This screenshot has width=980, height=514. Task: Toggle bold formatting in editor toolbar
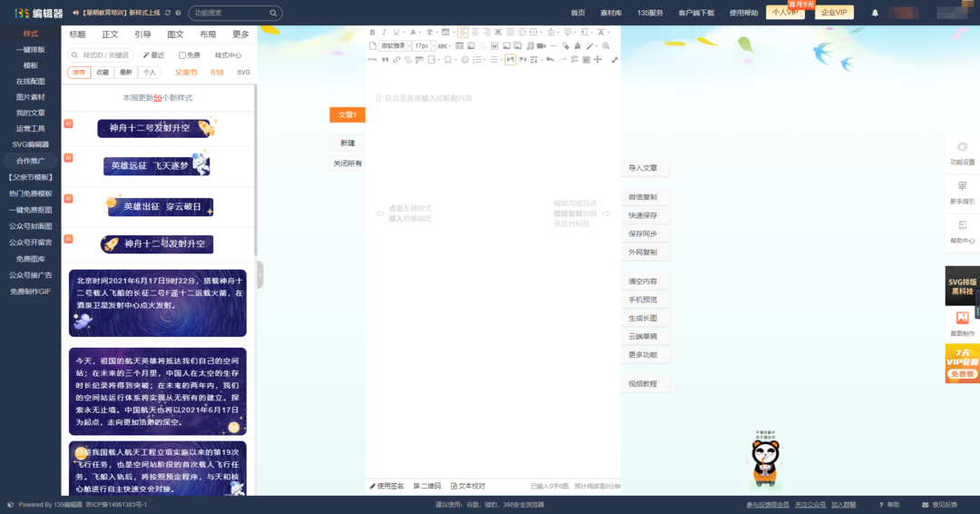372,33
